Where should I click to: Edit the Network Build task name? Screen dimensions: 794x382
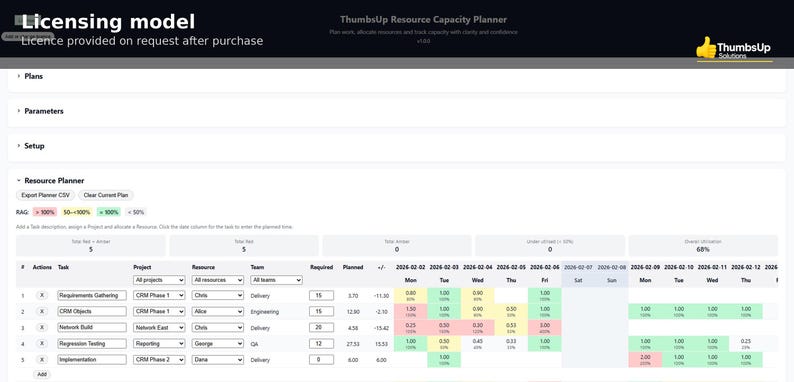92,328
